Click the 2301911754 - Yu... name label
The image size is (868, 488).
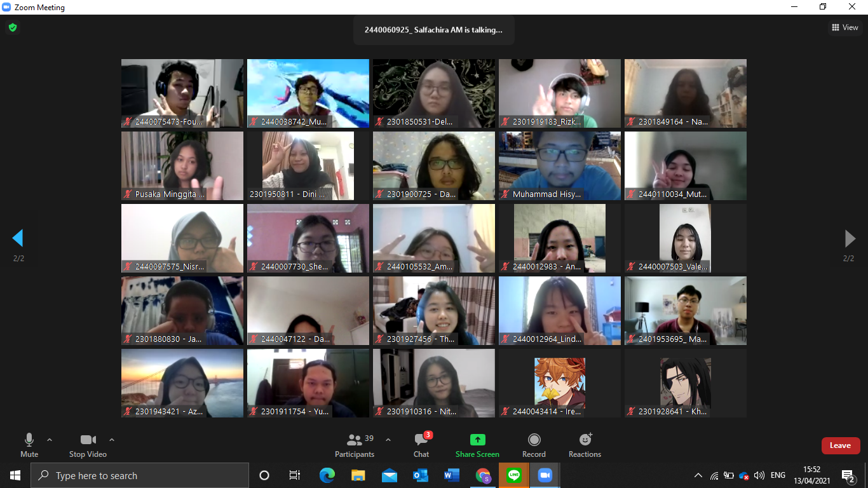tap(289, 412)
